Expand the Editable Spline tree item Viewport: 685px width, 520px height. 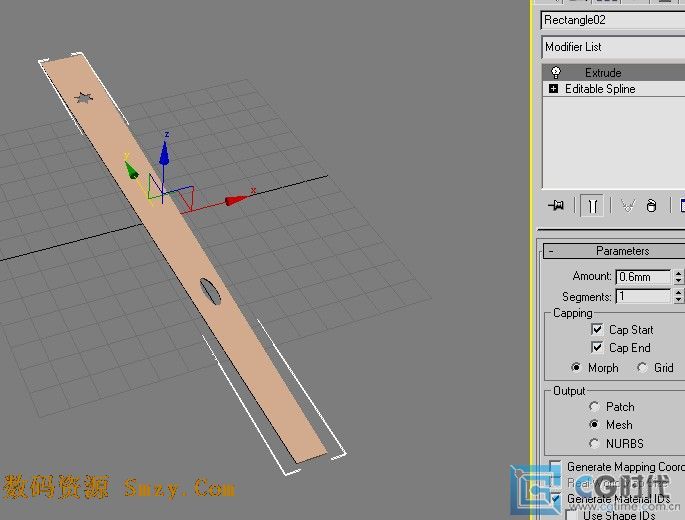point(554,89)
